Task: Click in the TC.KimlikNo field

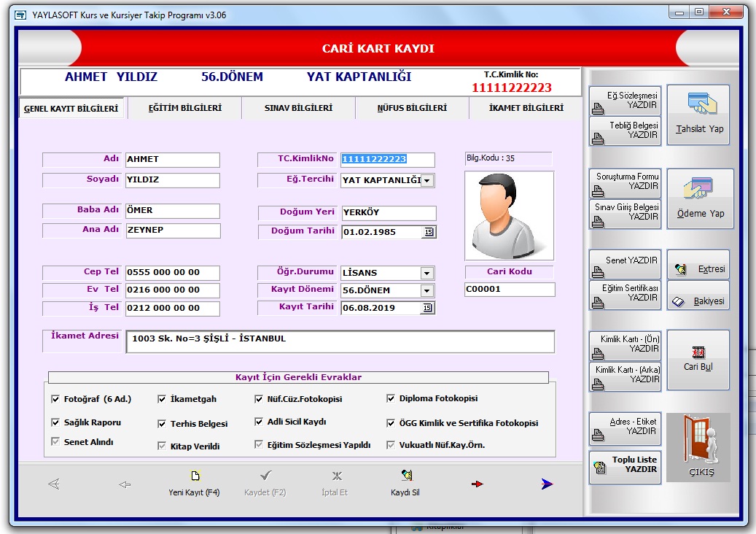Action: click(x=388, y=160)
